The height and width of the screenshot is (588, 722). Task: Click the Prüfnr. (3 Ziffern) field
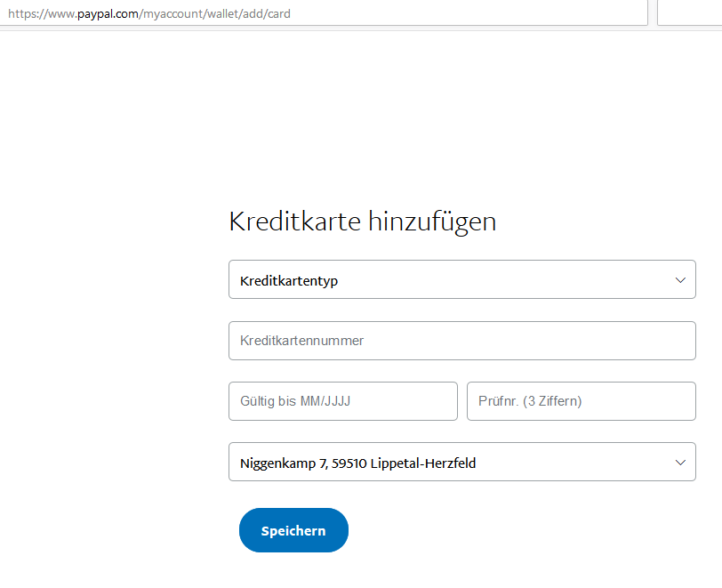582,401
